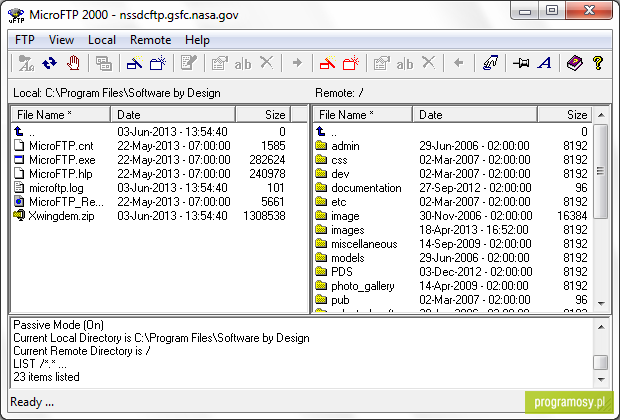The image size is (620, 420).
Task: Click the download left arrow icon
Action: click(459, 63)
